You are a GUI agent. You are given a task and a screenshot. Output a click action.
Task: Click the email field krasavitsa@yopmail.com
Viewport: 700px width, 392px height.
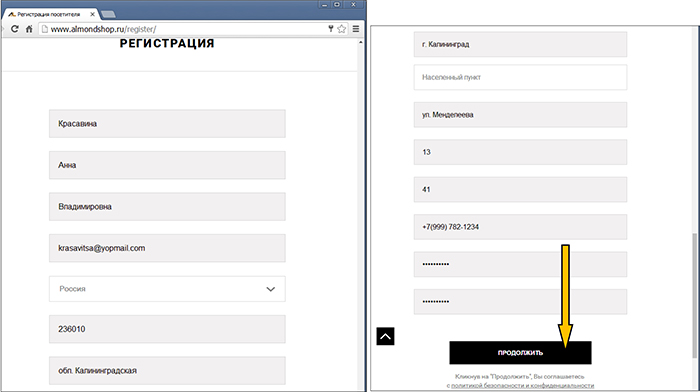(x=167, y=248)
